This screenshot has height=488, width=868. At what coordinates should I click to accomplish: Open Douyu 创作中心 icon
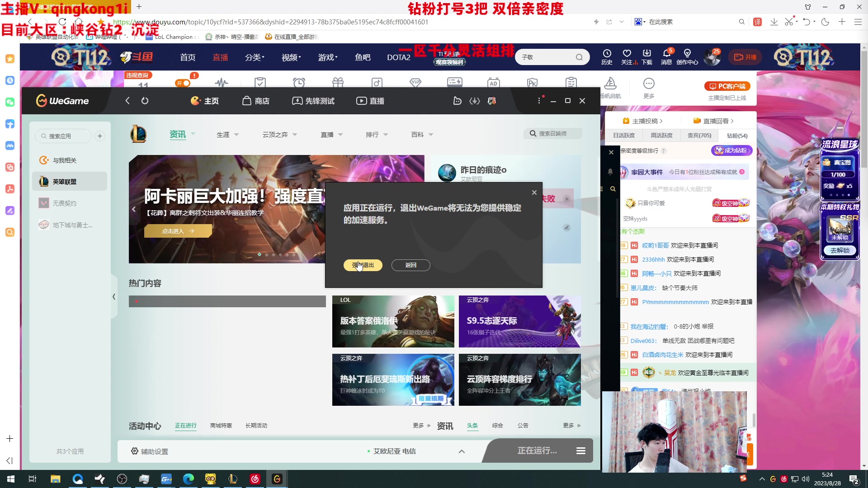click(x=687, y=57)
